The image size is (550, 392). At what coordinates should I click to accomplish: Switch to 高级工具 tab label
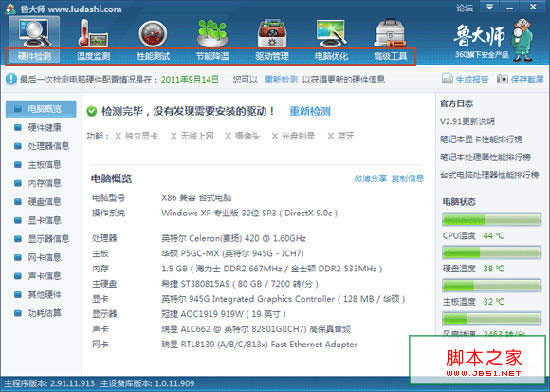[390, 56]
